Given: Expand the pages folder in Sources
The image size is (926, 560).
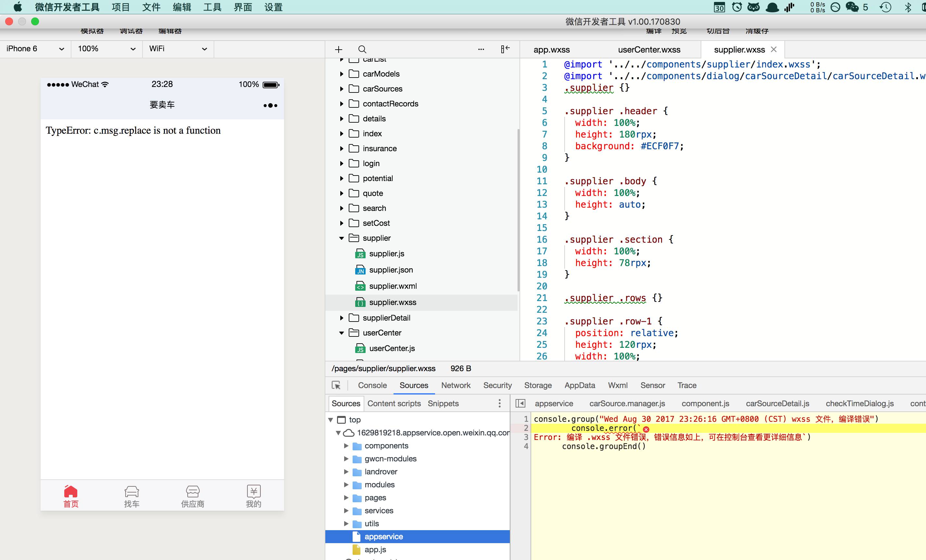Looking at the screenshot, I should click(346, 498).
